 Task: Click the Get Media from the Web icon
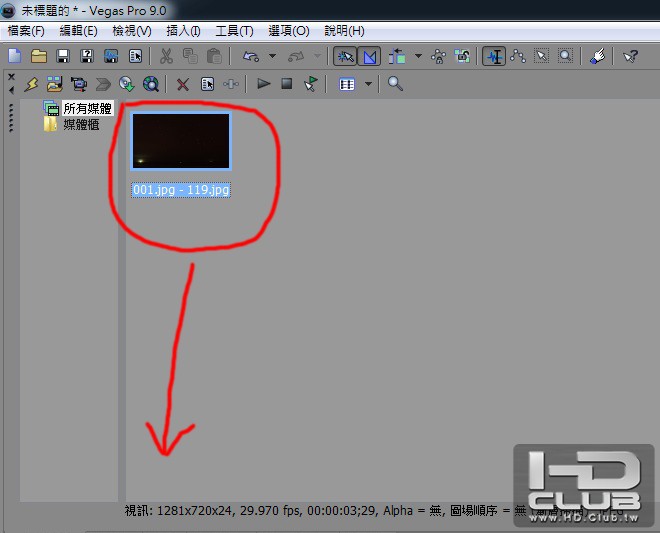[151, 84]
